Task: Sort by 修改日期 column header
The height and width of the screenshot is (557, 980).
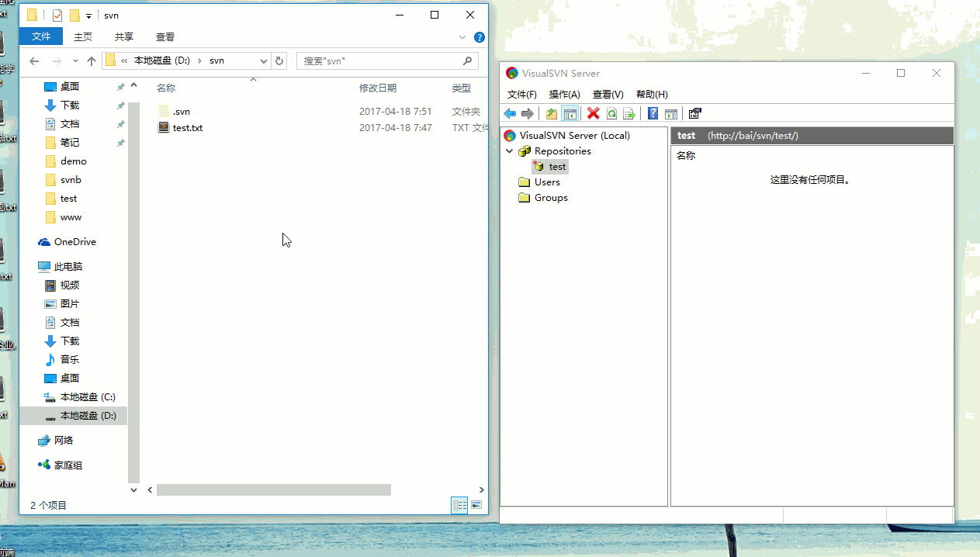Action: point(378,88)
